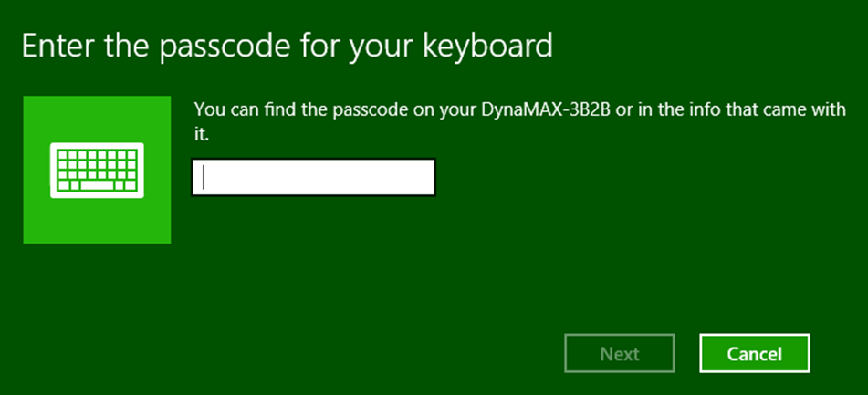This screenshot has height=395, width=868.
Task: Select the bright green keyboard tile
Action: pos(97,170)
